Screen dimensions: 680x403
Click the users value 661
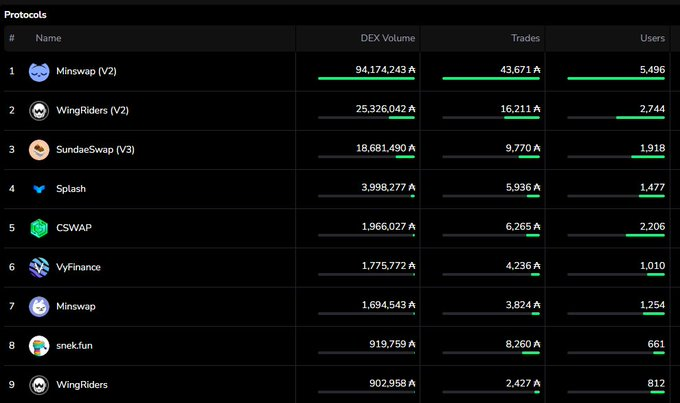[x=656, y=344]
